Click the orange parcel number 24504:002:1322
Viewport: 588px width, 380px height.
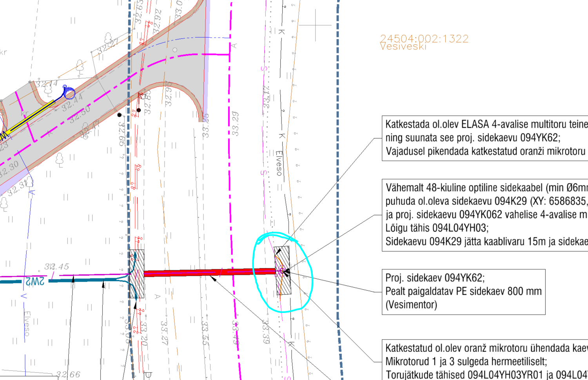[x=424, y=38]
